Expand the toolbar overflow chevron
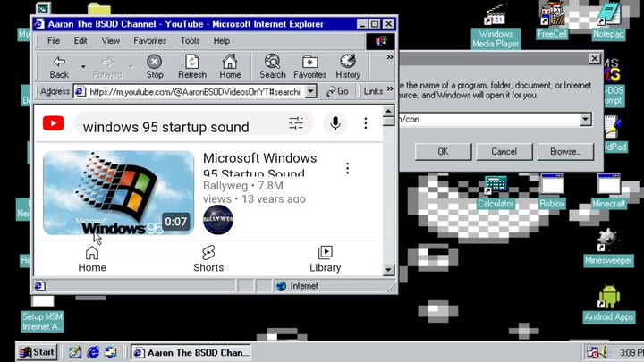 390,57
